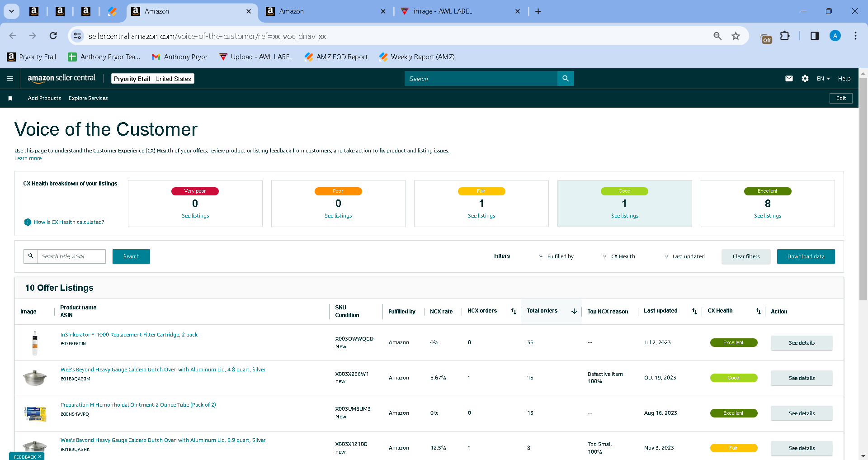View site information icon in address bar

78,36
